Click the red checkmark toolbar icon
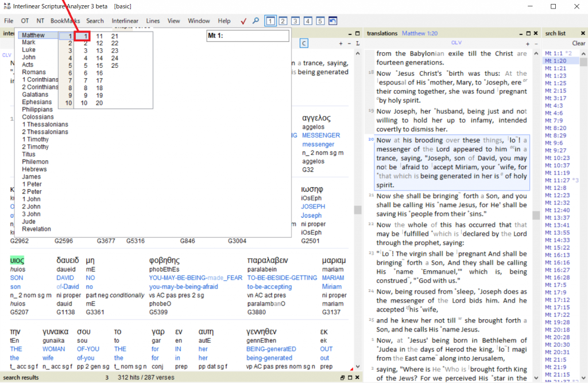Image resolution: width=588 pixels, height=383 pixels. (x=243, y=21)
